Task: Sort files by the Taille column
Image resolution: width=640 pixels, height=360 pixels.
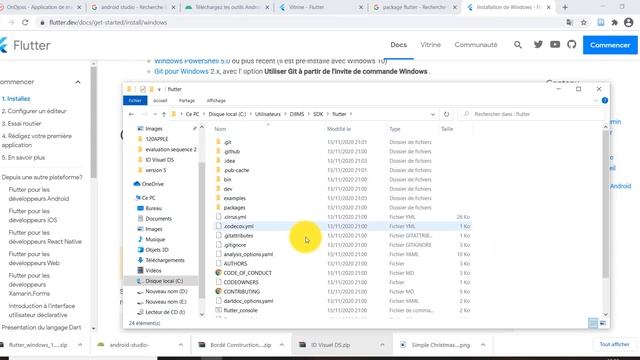Action: point(447,129)
